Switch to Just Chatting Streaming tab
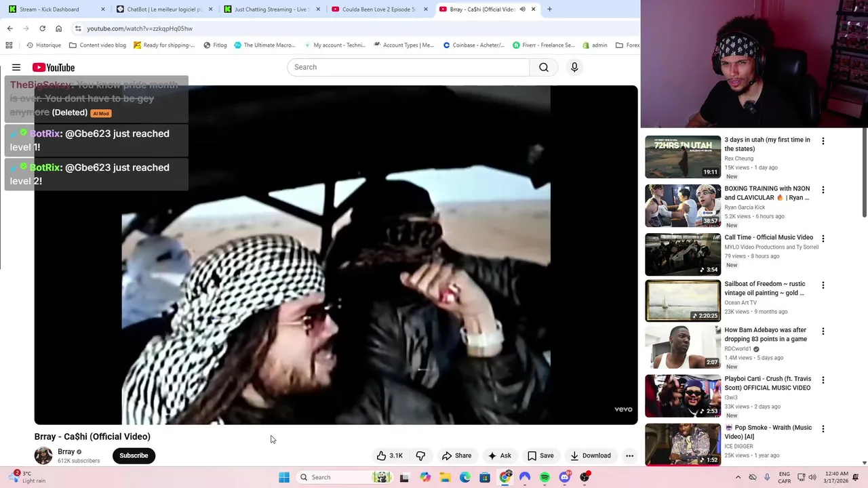868x488 pixels. point(272,9)
